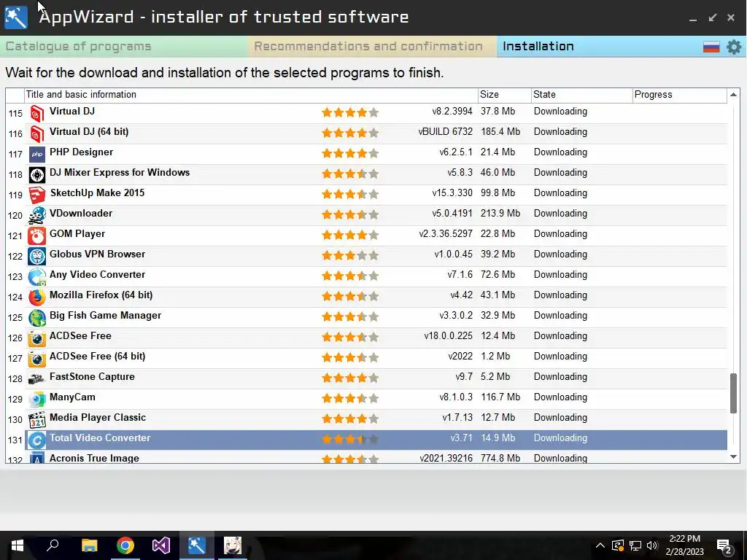The width and height of the screenshot is (747, 560).
Task: Click the Globus VPN Browser icon
Action: pyautogui.click(x=36, y=256)
